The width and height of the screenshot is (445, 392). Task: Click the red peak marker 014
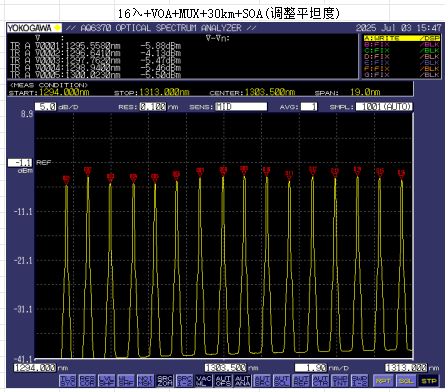[358, 171]
